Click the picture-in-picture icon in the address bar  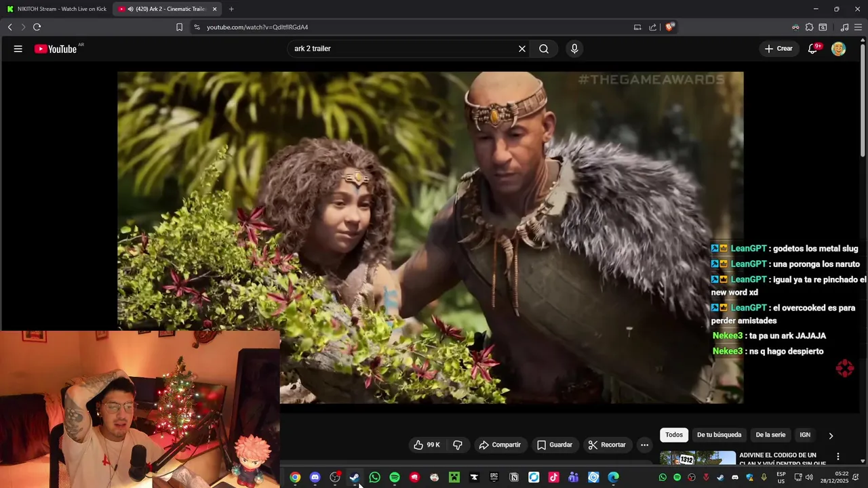click(x=637, y=27)
